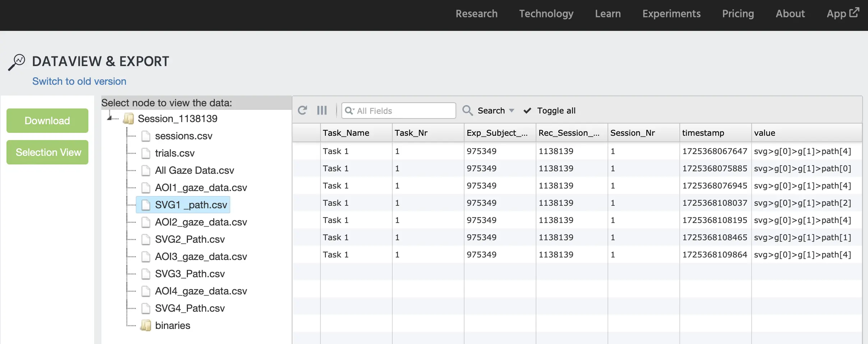The image size is (868, 344).
Task: Go to the Pricing page
Action: [738, 14]
